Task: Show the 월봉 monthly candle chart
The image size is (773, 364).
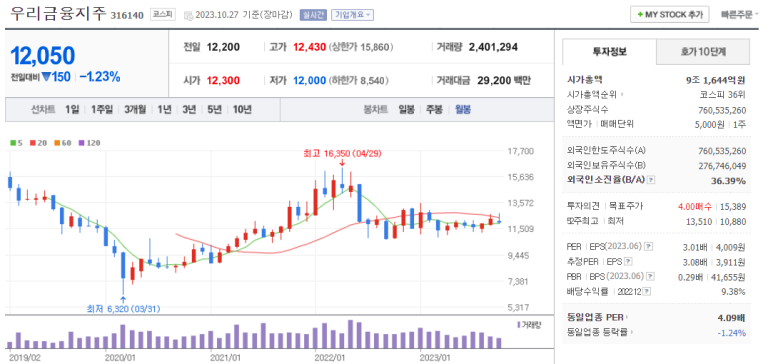Action: click(x=462, y=109)
